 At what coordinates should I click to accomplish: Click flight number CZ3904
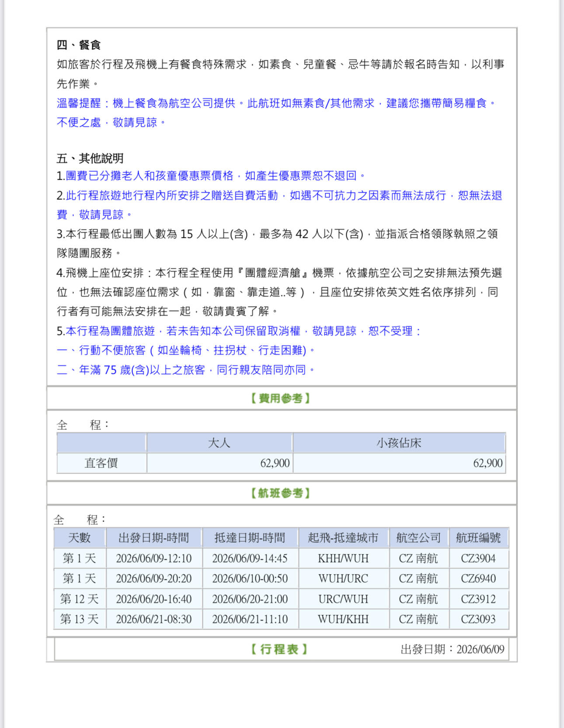coord(478,558)
